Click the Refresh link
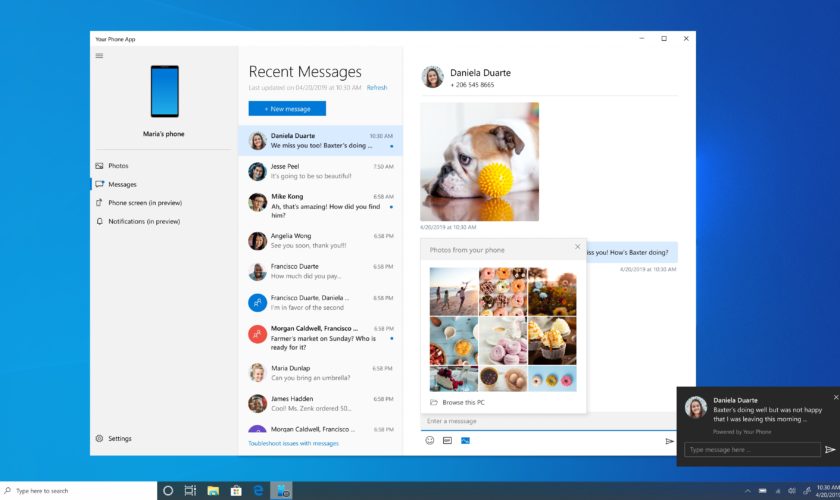The image size is (840, 500). [x=377, y=87]
